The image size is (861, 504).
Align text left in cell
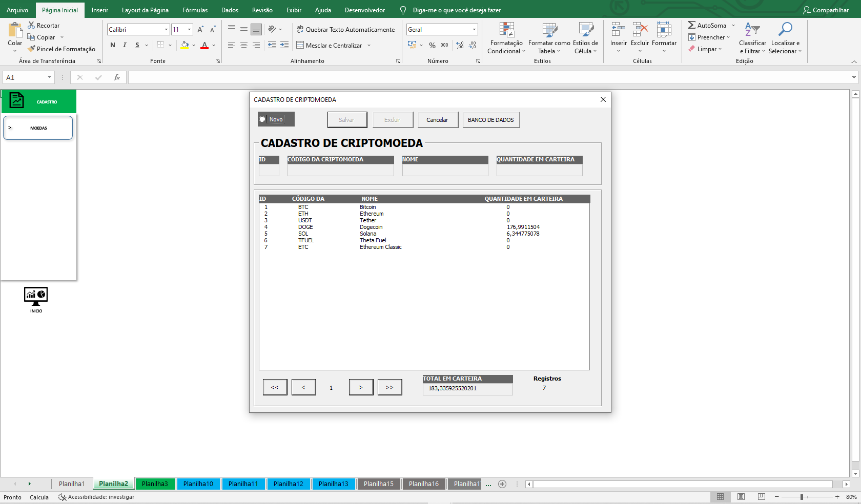[232, 45]
